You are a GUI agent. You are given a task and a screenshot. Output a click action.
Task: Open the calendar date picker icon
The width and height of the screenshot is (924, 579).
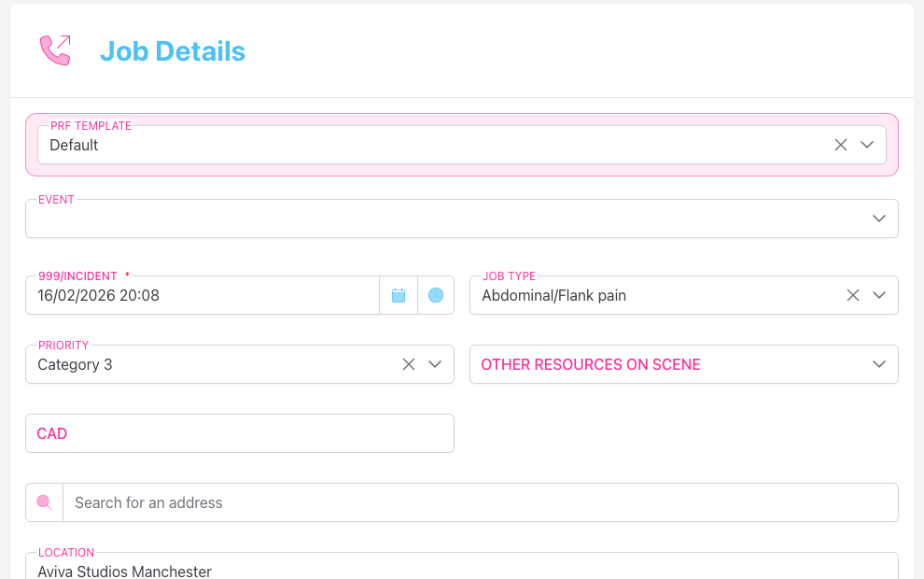[x=399, y=294]
